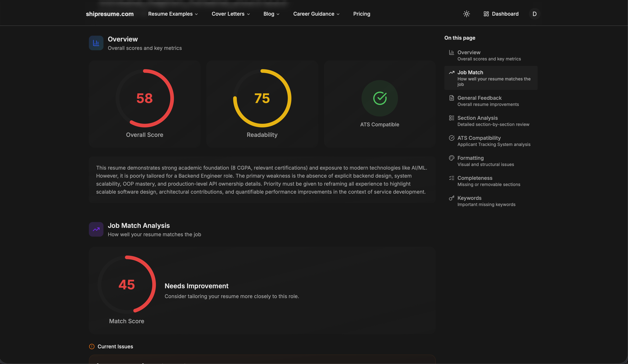Go to shipresume.com home link

tap(110, 14)
